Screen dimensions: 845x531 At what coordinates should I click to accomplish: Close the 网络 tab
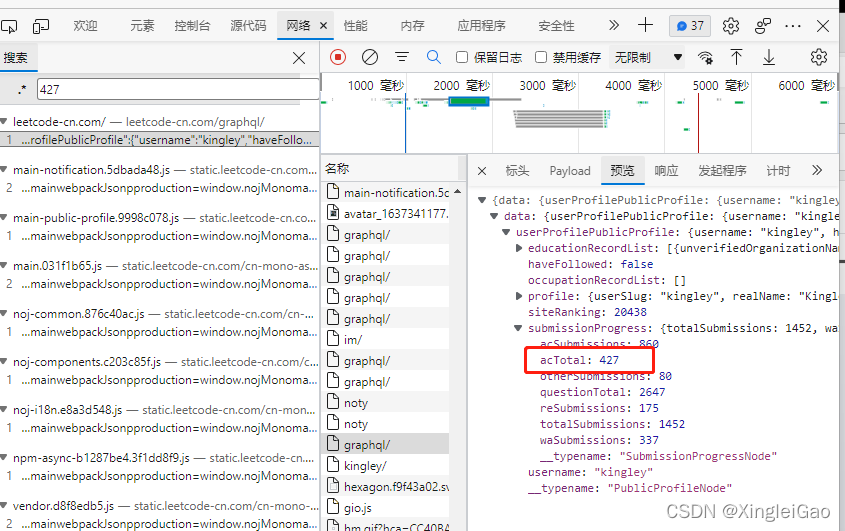tap(323, 26)
